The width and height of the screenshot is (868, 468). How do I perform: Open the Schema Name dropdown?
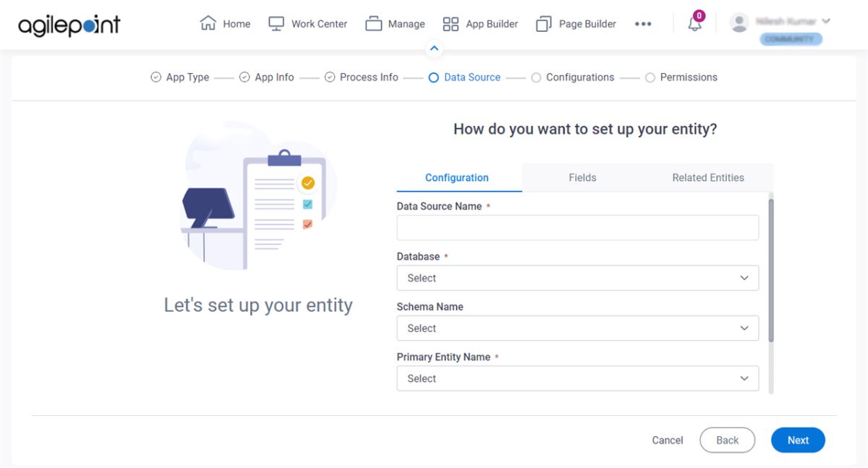pos(577,328)
